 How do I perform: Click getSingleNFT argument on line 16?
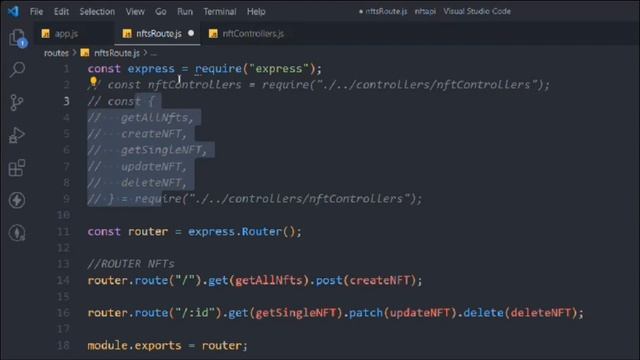[x=296, y=313]
